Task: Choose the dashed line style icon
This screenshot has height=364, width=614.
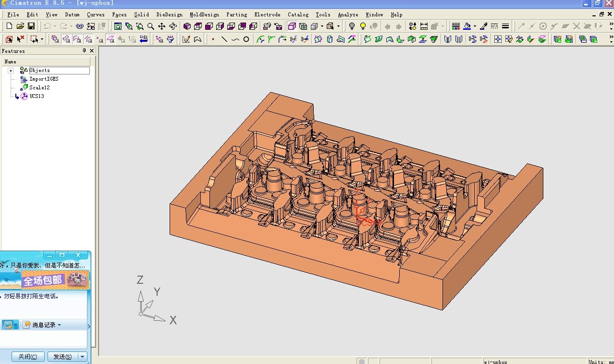Action: click(x=494, y=26)
